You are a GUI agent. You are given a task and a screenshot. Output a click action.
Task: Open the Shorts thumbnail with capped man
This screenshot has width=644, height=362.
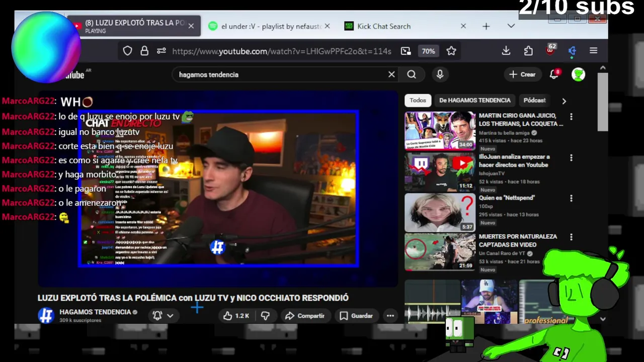point(489,302)
